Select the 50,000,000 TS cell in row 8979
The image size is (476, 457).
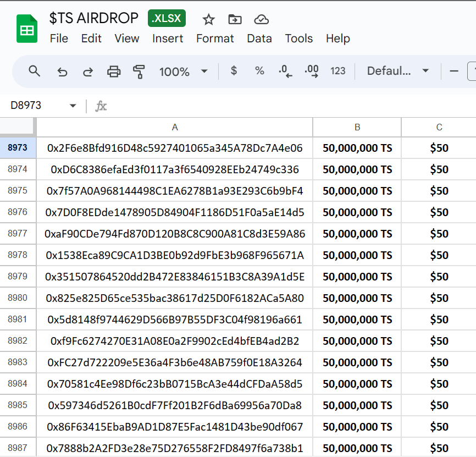click(x=357, y=277)
